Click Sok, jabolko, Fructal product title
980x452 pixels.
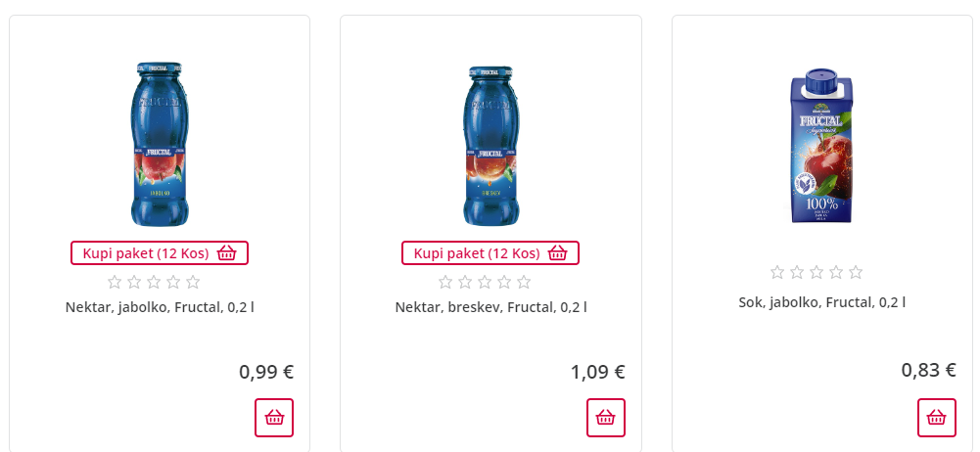pos(822,302)
